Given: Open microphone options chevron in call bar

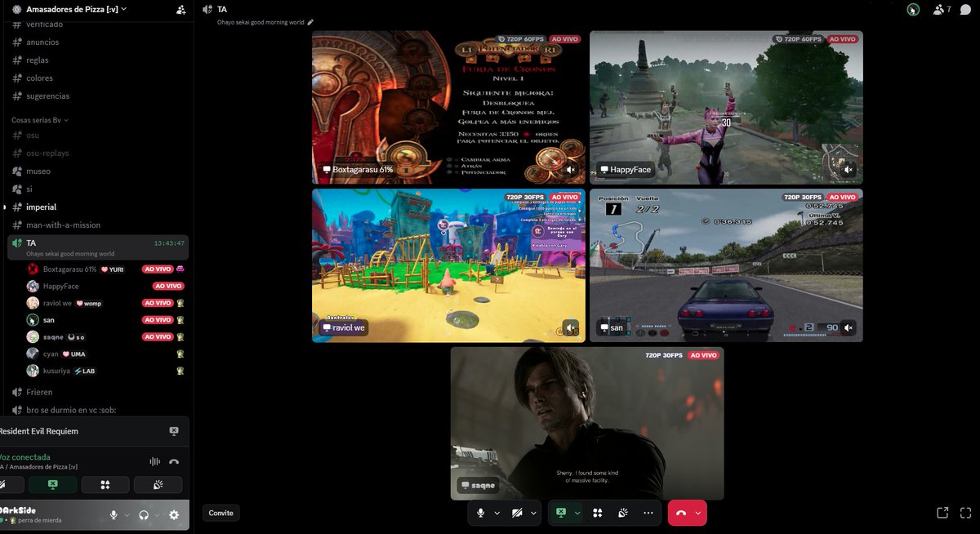Looking at the screenshot, I should [497, 513].
